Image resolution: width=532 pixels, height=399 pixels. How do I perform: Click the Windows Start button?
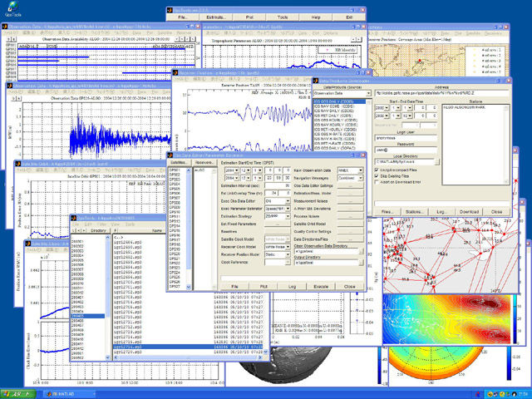[17, 394]
